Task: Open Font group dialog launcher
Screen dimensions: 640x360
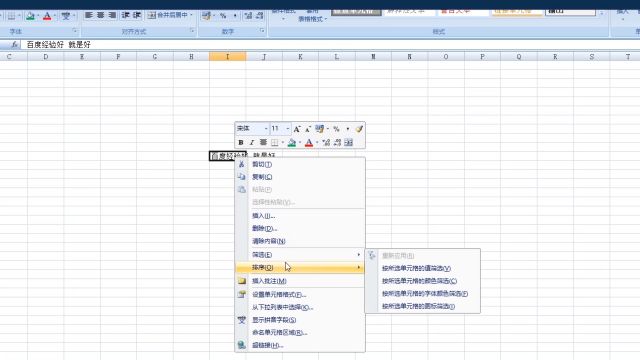Action: [x=75, y=31]
